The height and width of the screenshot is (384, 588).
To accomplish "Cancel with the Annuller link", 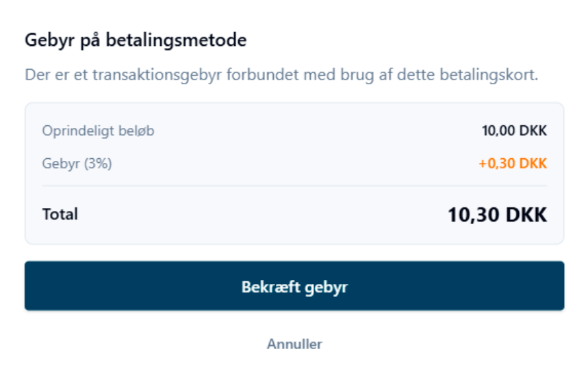I will tap(294, 344).
